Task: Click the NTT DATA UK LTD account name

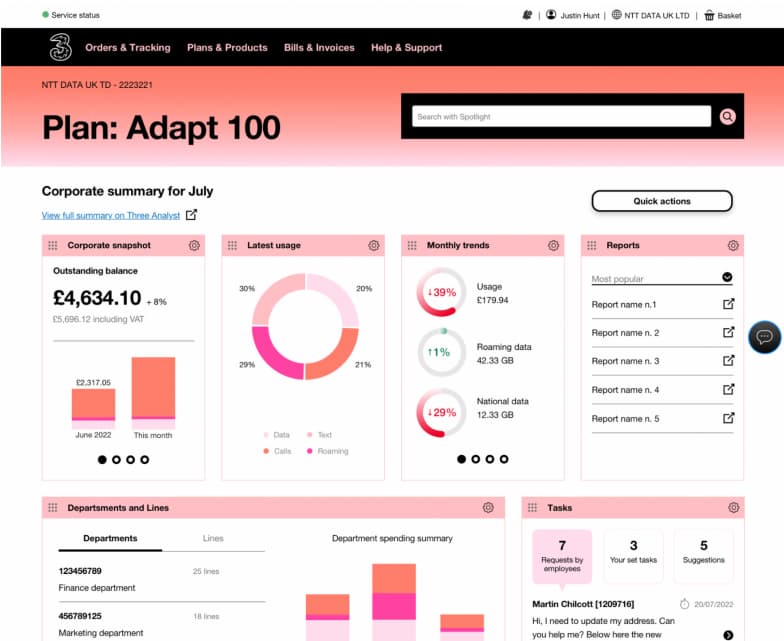Action: pyautogui.click(x=656, y=16)
